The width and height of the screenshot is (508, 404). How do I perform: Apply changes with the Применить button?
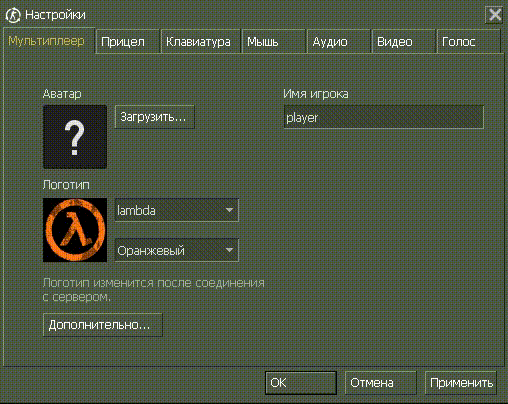pyautogui.click(x=461, y=383)
